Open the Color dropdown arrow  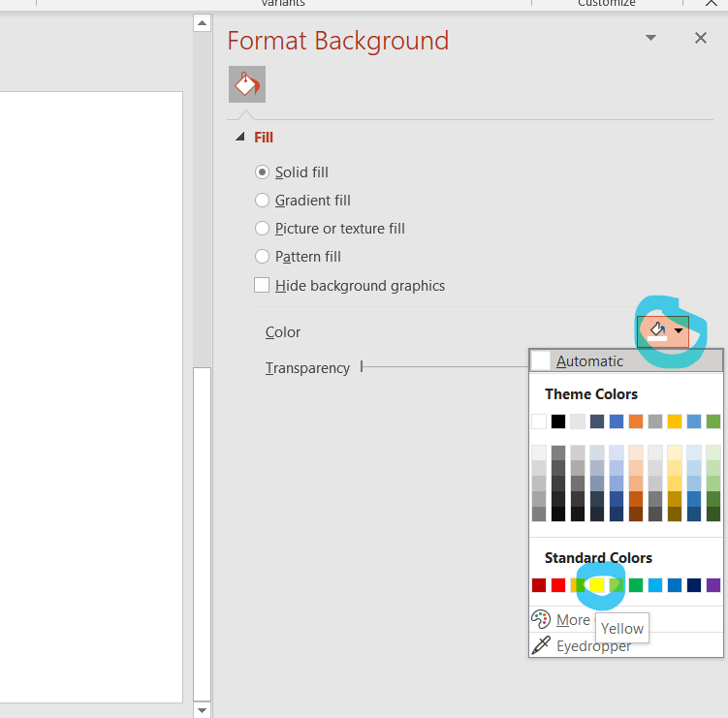click(x=679, y=331)
